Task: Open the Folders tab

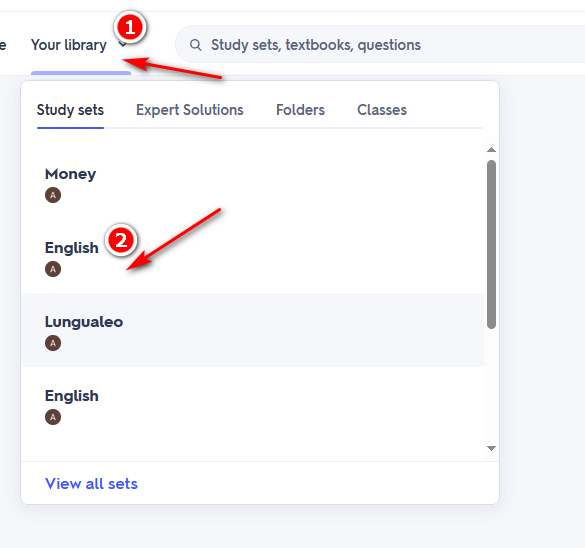Action: [300, 110]
